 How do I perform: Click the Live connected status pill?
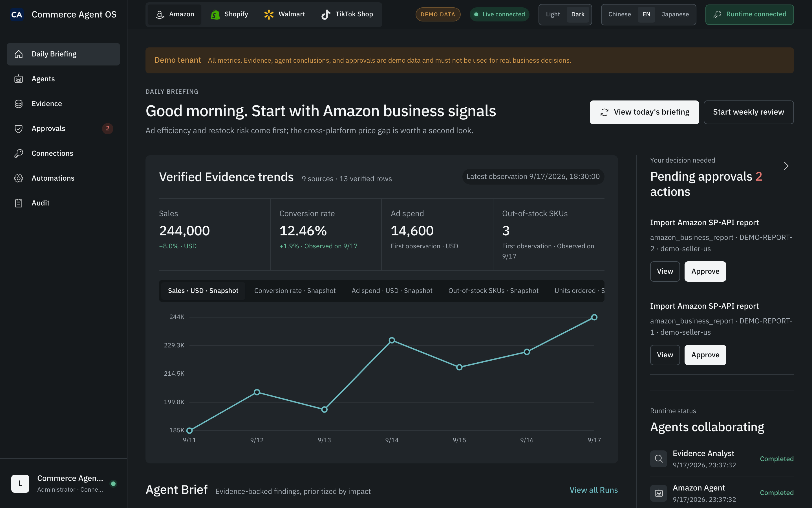pyautogui.click(x=499, y=14)
